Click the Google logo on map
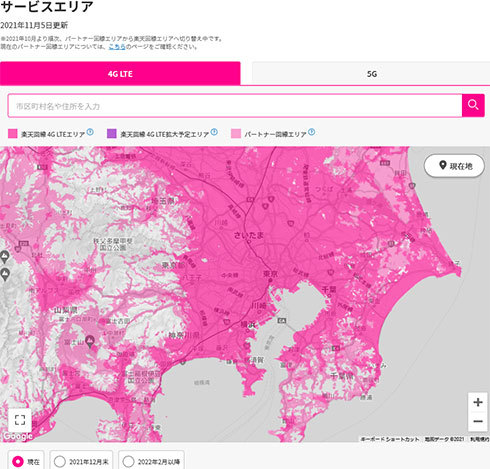 (x=18, y=436)
